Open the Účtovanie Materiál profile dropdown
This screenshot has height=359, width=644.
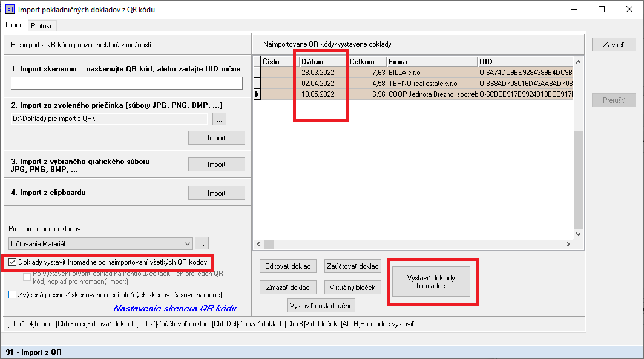100,243
